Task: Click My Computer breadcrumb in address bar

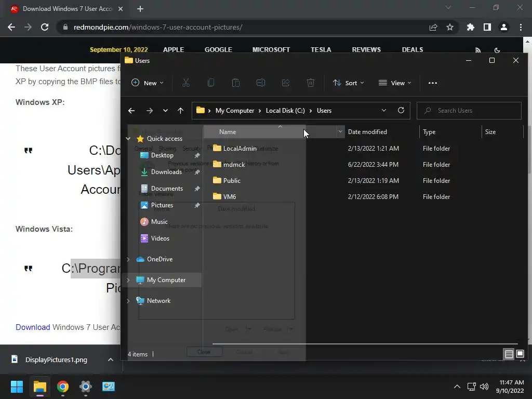Action: tap(234, 111)
